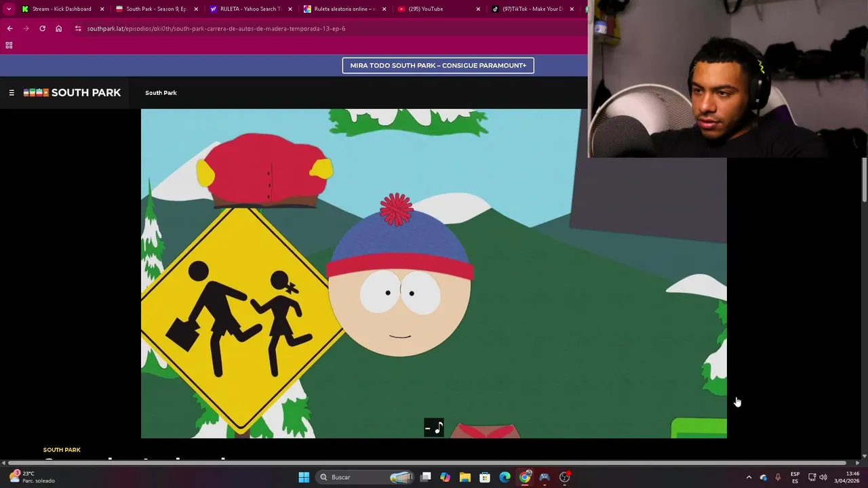Close the TikTok tab
This screenshot has height=488, width=868.
pyautogui.click(x=572, y=9)
